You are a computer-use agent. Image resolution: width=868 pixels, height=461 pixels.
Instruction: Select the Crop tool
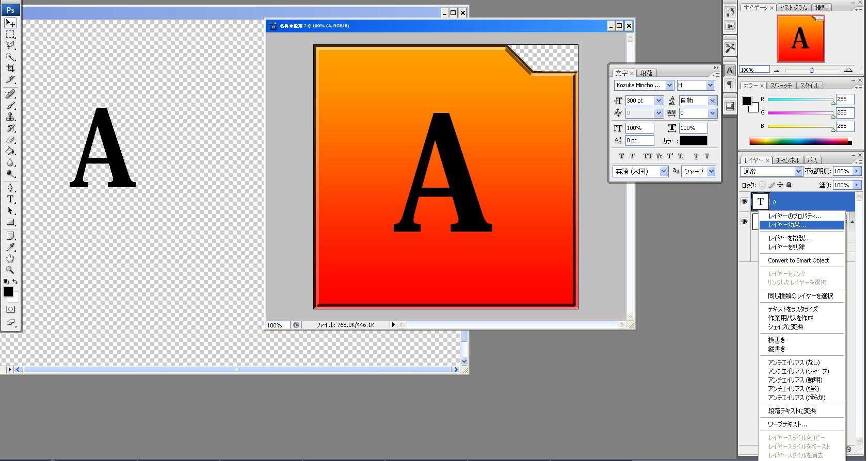tap(10, 69)
